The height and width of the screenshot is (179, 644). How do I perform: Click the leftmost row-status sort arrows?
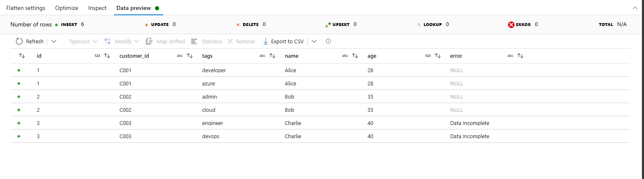pyautogui.click(x=22, y=56)
